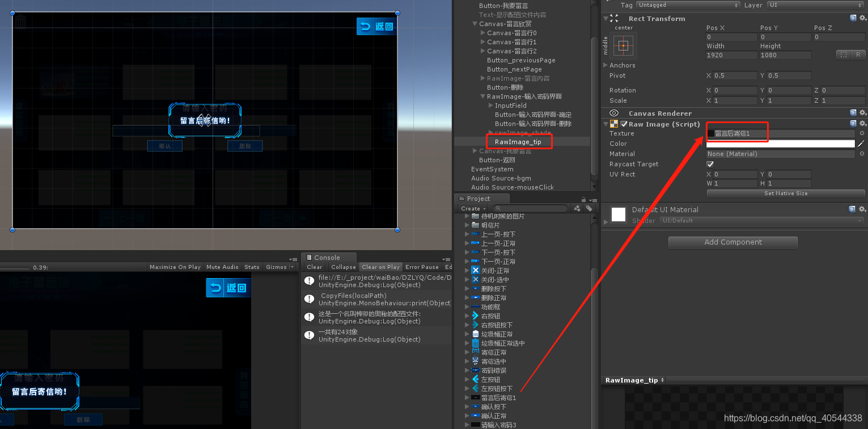Expand the Canvas-留言行0 hierarchy node

(482, 33)
